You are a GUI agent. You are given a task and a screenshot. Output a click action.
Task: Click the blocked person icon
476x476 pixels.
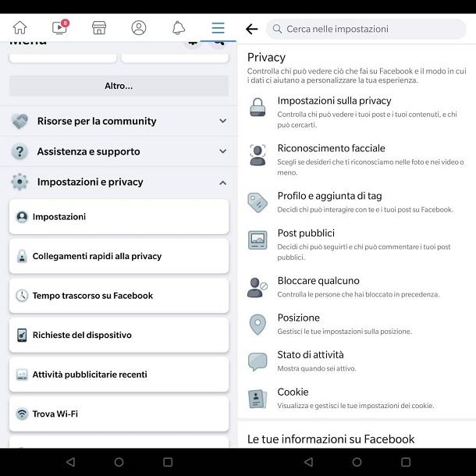click(x=258, y=287)
